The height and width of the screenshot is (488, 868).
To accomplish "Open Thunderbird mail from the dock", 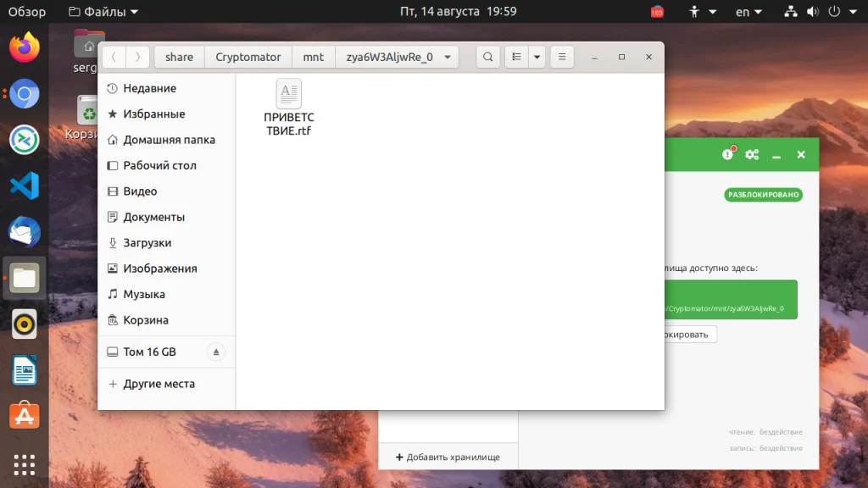I will click(x=25, y=232).
